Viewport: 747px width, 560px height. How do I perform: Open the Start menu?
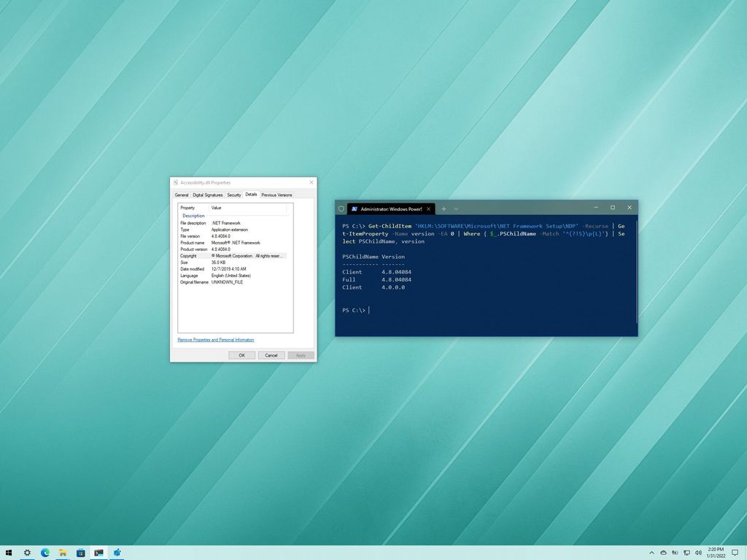click(x=9, y=553)
